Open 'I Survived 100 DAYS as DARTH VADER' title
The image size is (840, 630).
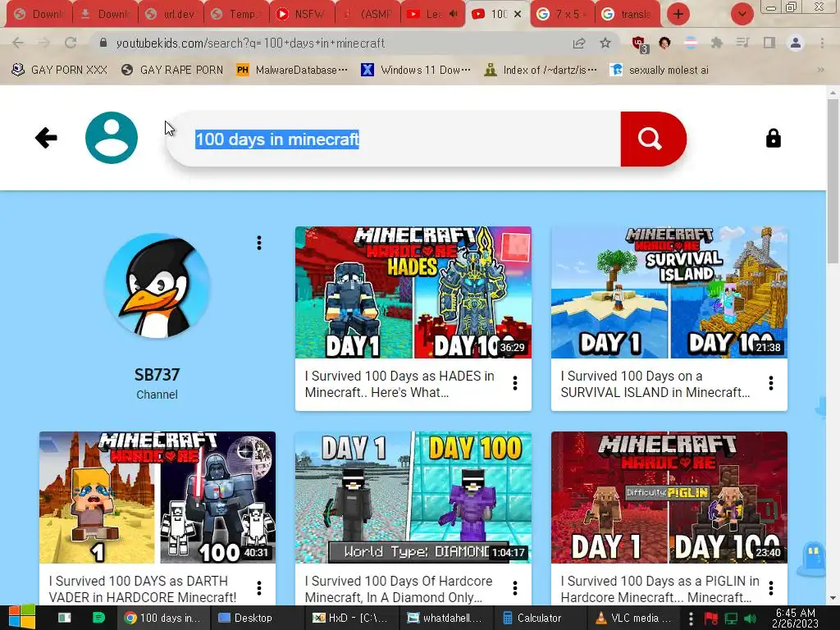(143, 589)
